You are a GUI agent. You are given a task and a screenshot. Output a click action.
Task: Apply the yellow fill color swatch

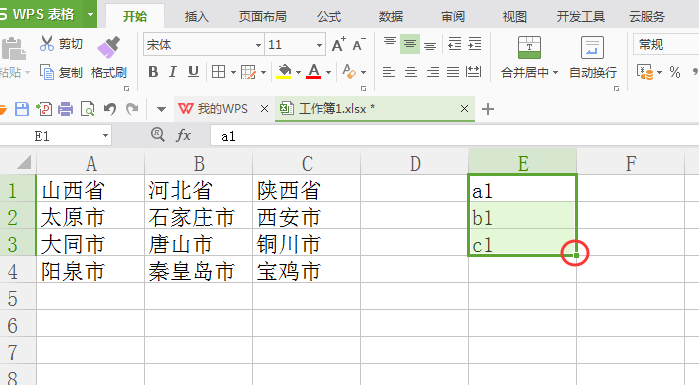284,72
